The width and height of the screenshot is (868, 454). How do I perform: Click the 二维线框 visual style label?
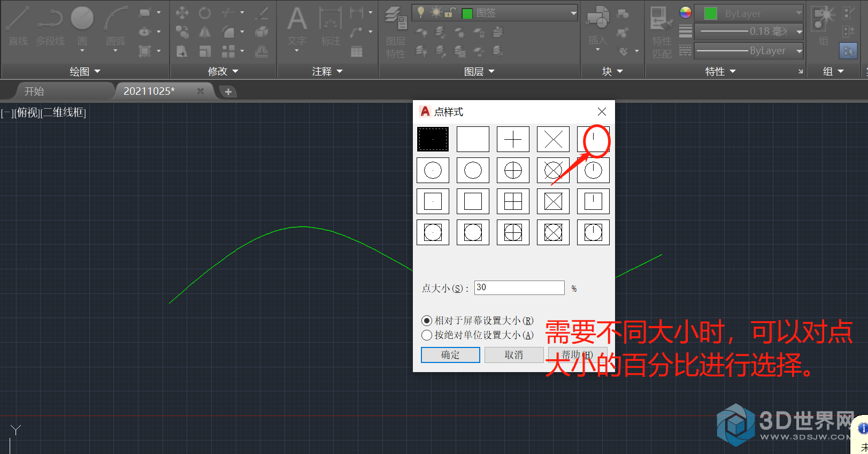tap(64, 112)
